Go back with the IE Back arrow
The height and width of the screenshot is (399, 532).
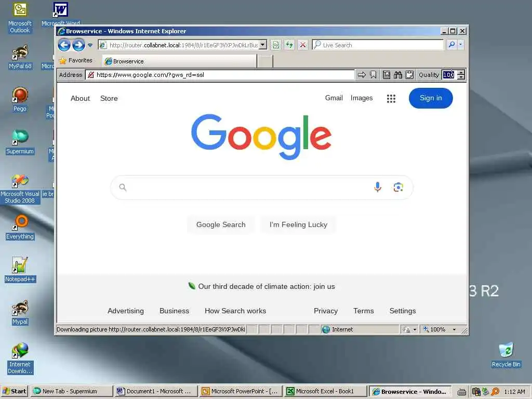pyautogui.click(x=64, y=45)
